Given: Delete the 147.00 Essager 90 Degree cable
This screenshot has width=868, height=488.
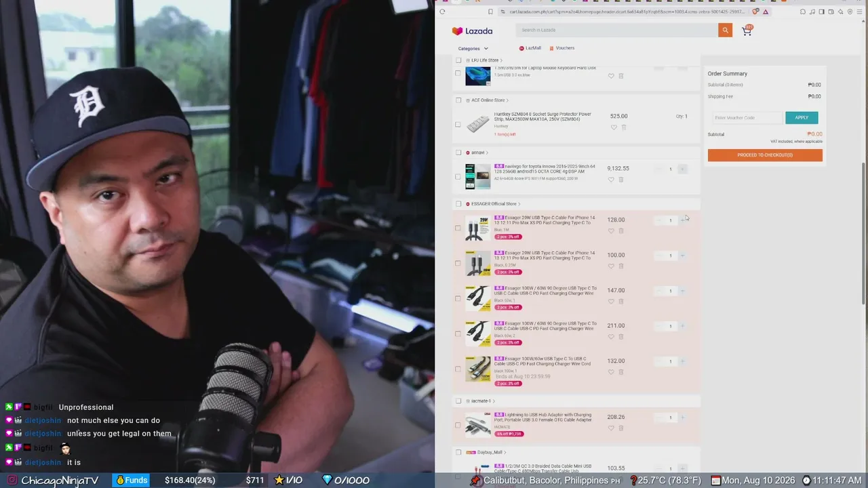Looking at the screenshot, I should [x=621, y=302].
